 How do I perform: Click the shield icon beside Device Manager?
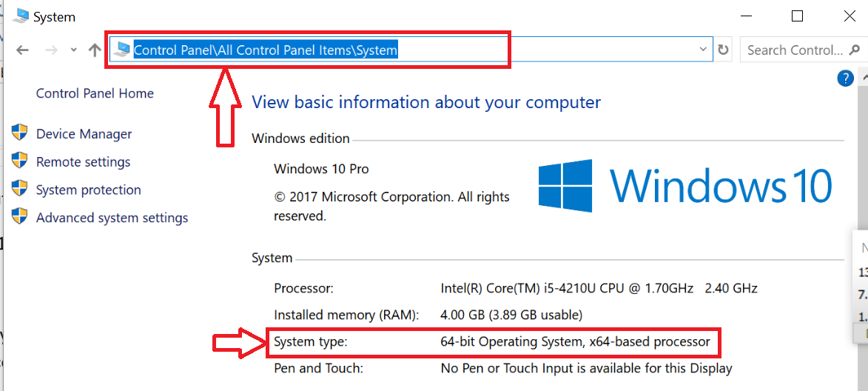tap(19, 133)
